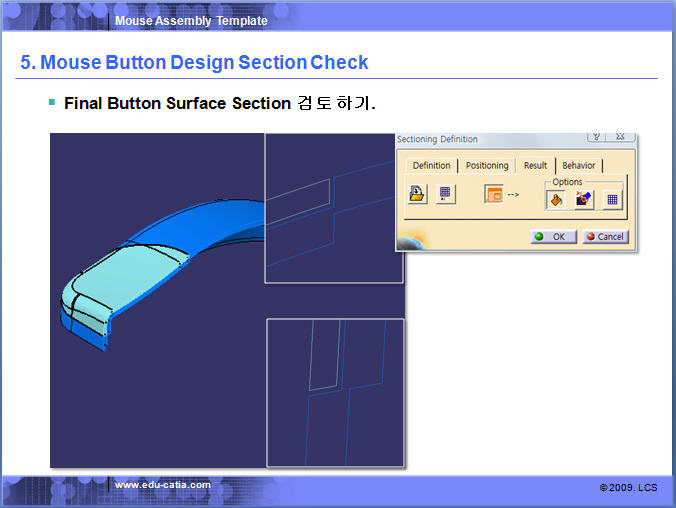Switch to the Definition tab
Screen dimensions: 676x508
point(431,165)
